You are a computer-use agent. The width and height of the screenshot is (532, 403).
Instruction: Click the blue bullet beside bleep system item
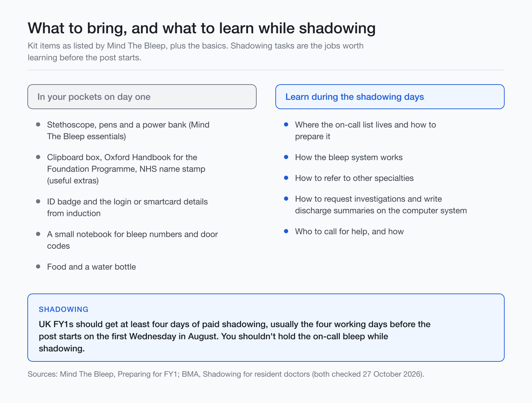286,157
